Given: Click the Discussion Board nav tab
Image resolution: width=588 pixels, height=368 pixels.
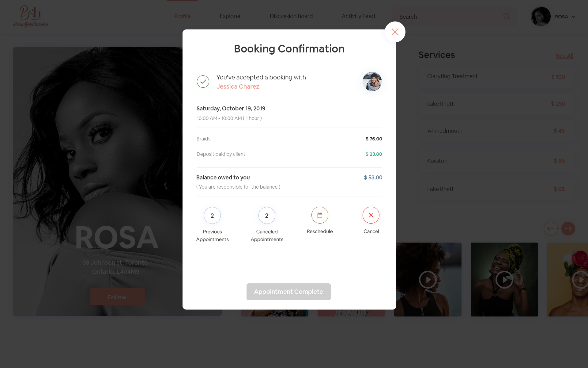Looking at the screenshot, I should [291, 16].
